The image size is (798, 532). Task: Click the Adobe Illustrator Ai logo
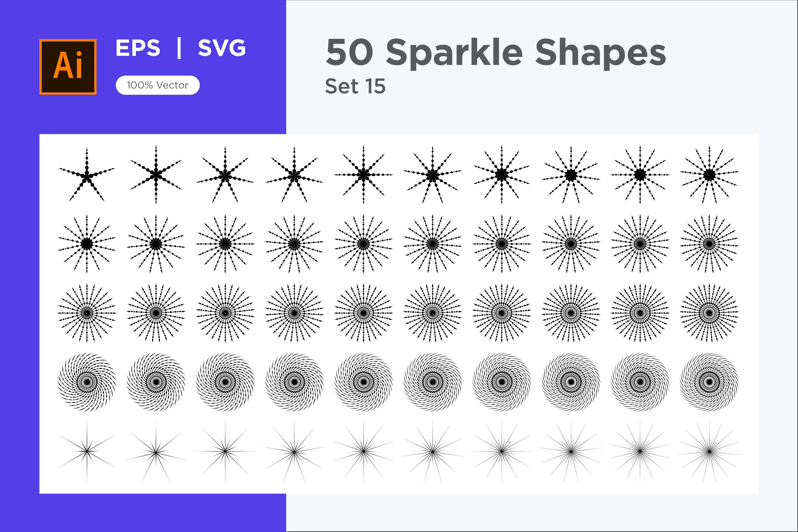(x=68, y=67)
